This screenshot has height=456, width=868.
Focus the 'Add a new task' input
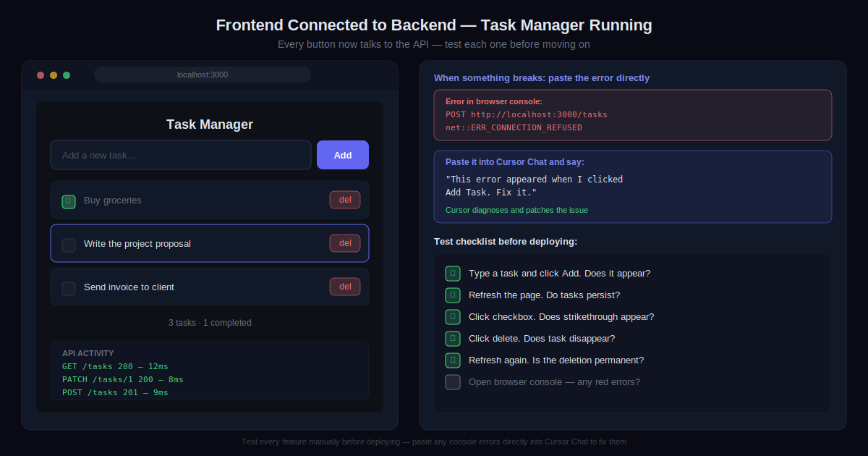(x=181, y=155)
